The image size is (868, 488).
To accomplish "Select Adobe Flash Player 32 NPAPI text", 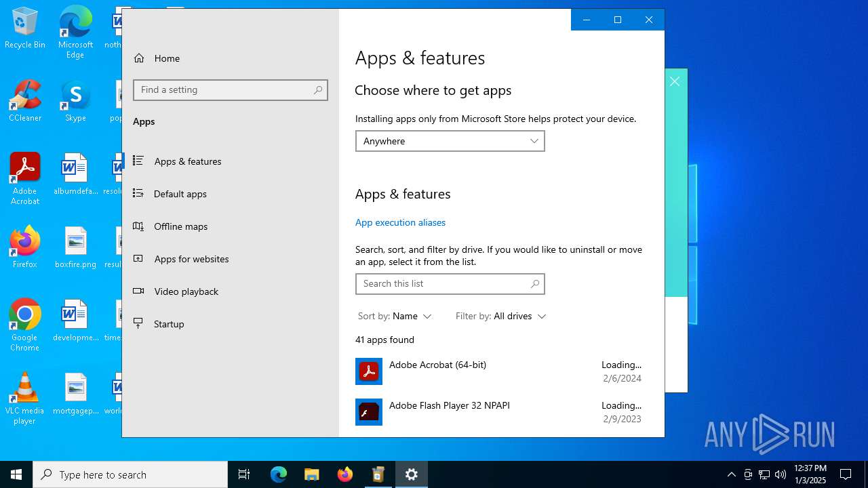I will coord(450,405).
